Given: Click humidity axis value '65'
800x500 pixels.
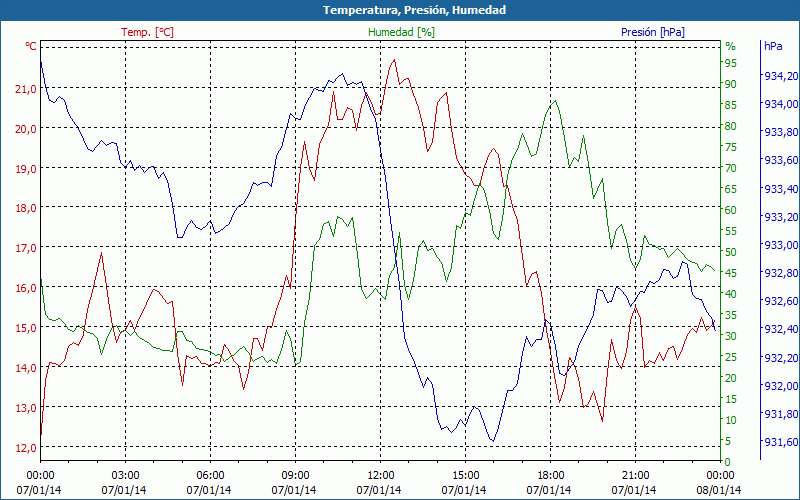Looking at the screenshot, I should [731, 189].
